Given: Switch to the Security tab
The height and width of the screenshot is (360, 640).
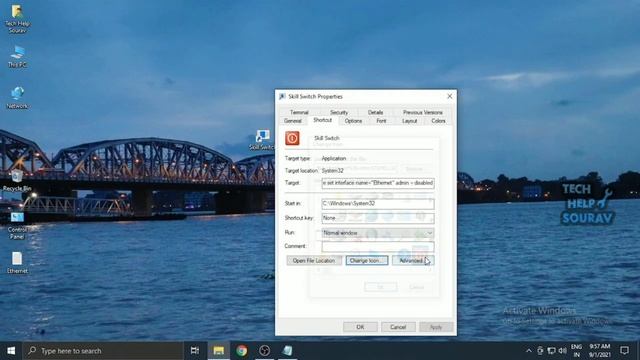Looking at the screenshot, I should [339, 112].
